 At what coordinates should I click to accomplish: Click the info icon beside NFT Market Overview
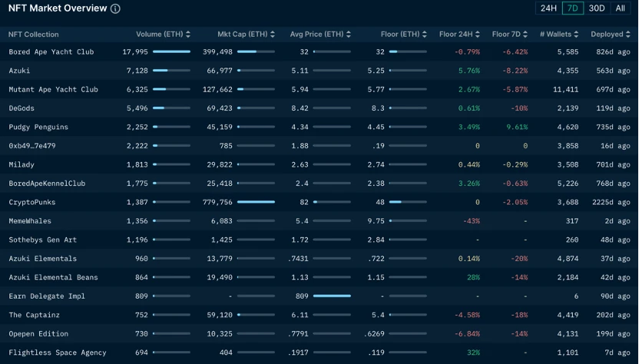pos(115,9)
